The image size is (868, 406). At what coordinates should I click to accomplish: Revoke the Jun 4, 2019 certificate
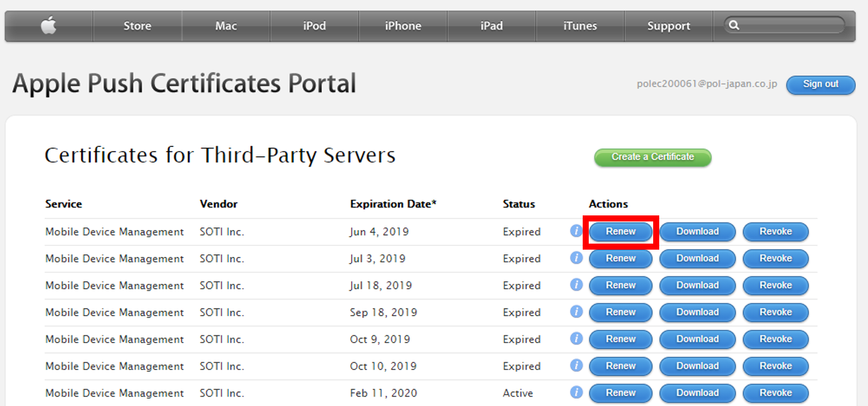(775, 232)
